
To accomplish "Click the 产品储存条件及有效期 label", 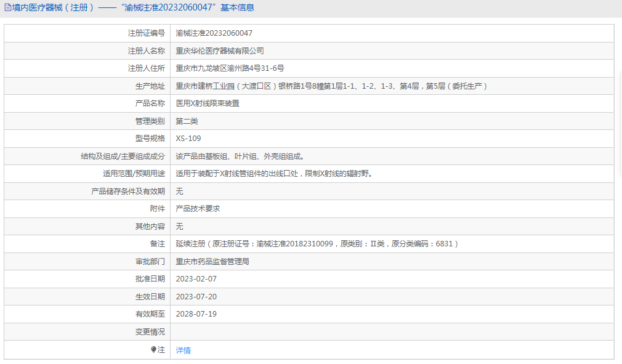I will click(127, 191).
